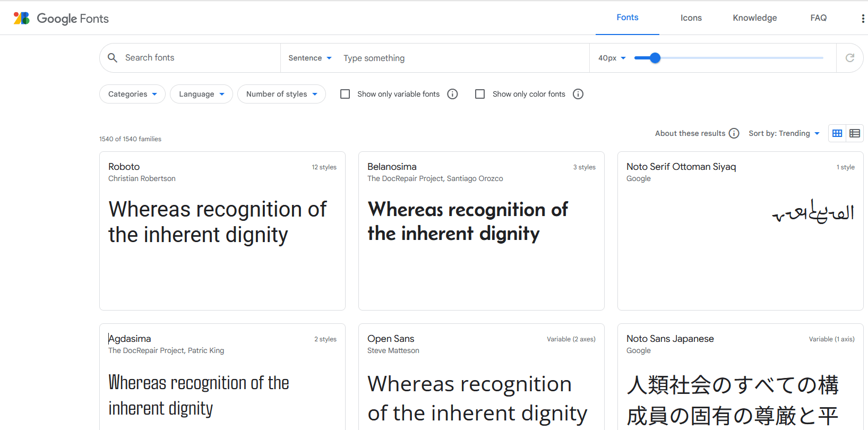This screenshot has width=868, height=430.
Task: Click the About these results text
Action: point(690,133)
